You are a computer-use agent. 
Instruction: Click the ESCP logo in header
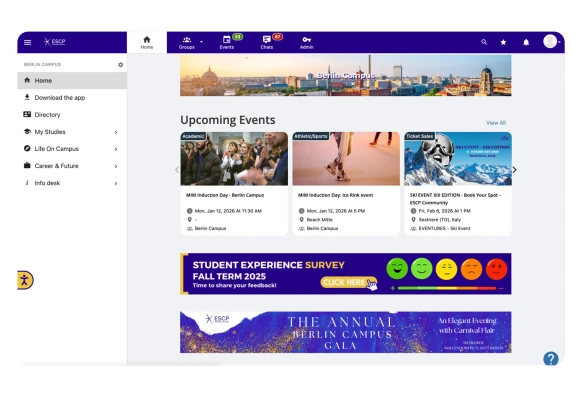click(54, 41)
